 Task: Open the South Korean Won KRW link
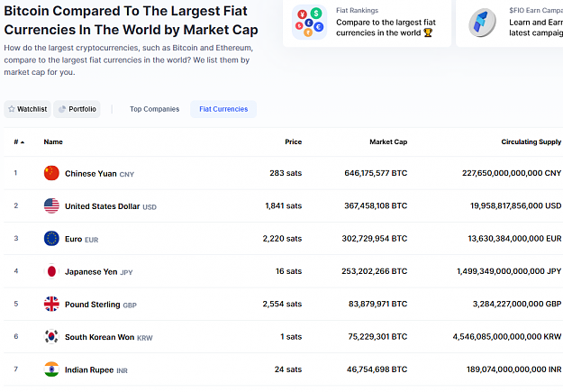click(x=109, y=337)
